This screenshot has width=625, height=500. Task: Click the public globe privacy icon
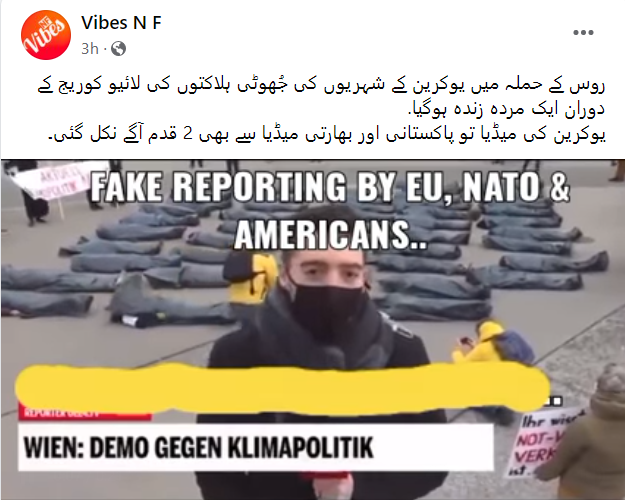click(x=118, y=49)
